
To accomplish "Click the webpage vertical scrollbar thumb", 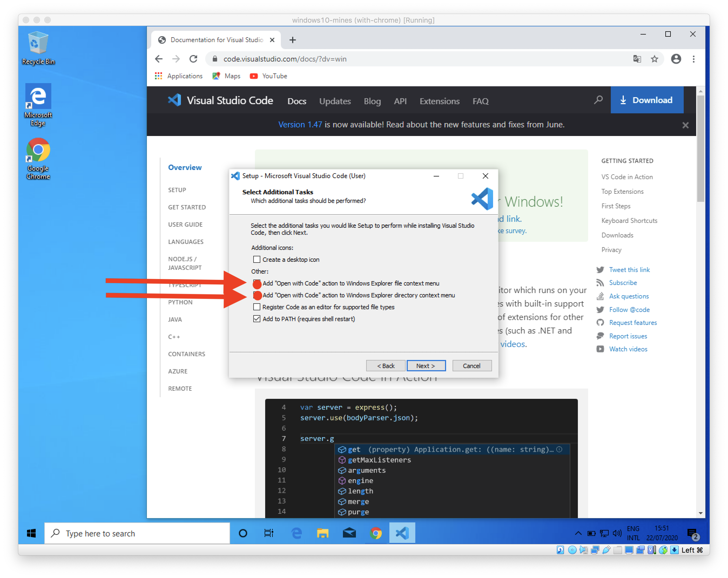I will point(700,148).
